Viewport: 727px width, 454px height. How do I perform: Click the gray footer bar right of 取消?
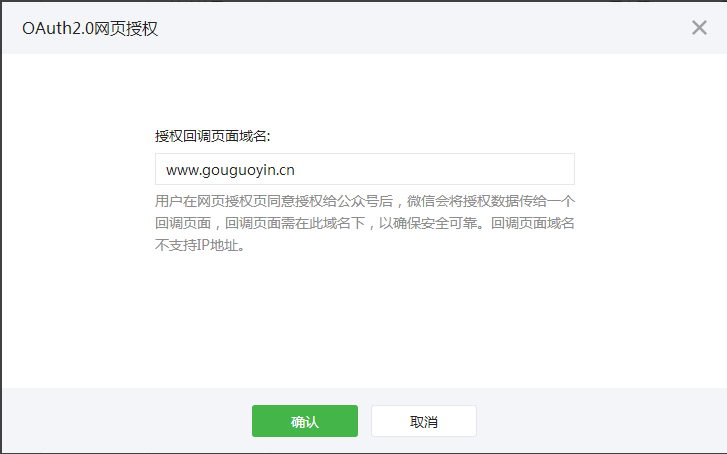[600, 421]
